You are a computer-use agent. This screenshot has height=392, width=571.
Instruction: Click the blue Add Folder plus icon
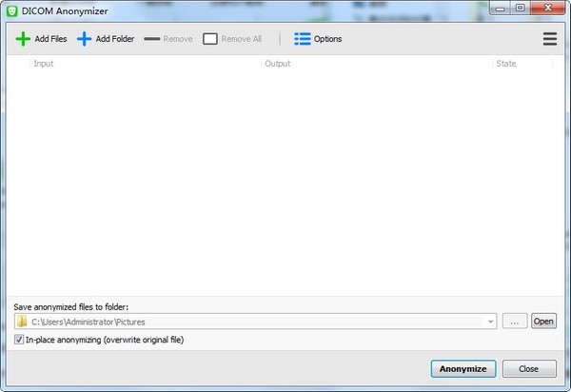pos(84,39)
